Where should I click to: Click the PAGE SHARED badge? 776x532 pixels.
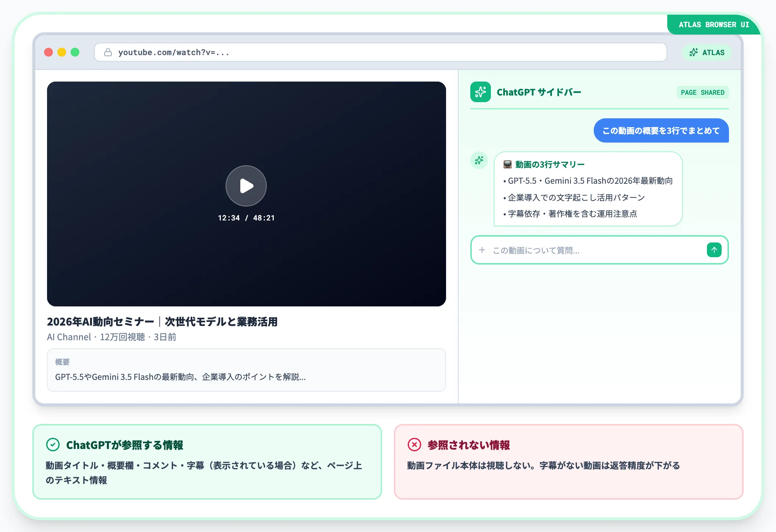pos(703,93)
